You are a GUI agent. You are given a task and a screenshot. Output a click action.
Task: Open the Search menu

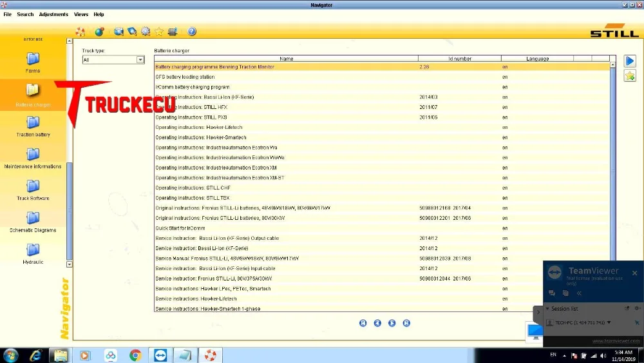click(25, 14)
